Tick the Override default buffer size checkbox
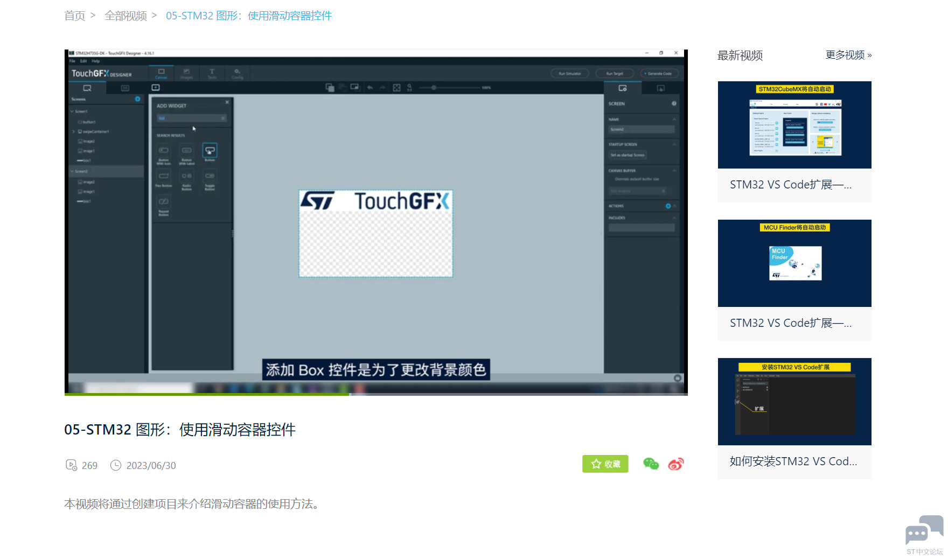This screenshot has height=560, width=948. click(612, 179)
